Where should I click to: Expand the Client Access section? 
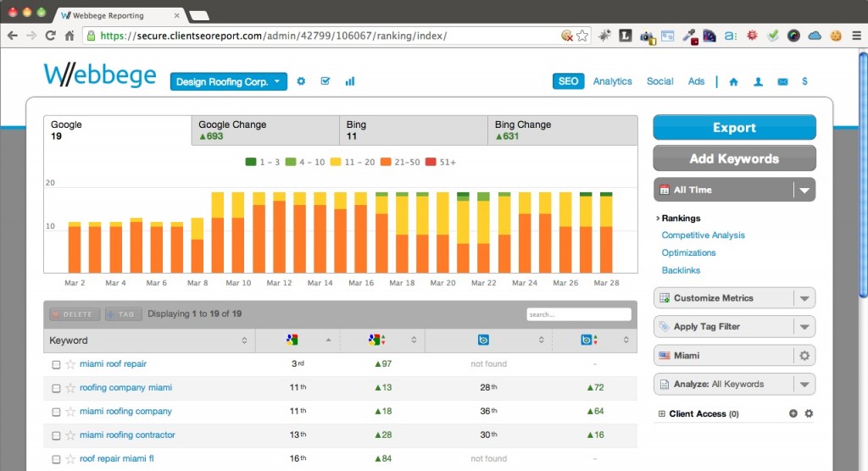click(x=661, y=413)
